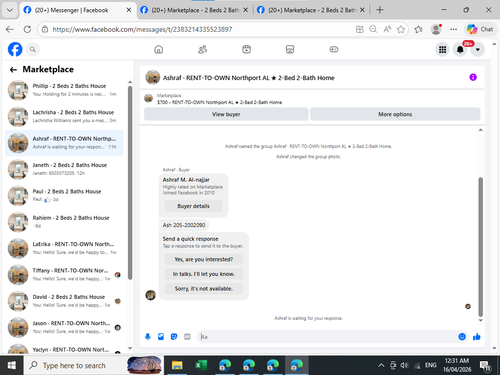The image size is (500, 375).
Task: Open the volume control in tray
Action: 404,366
